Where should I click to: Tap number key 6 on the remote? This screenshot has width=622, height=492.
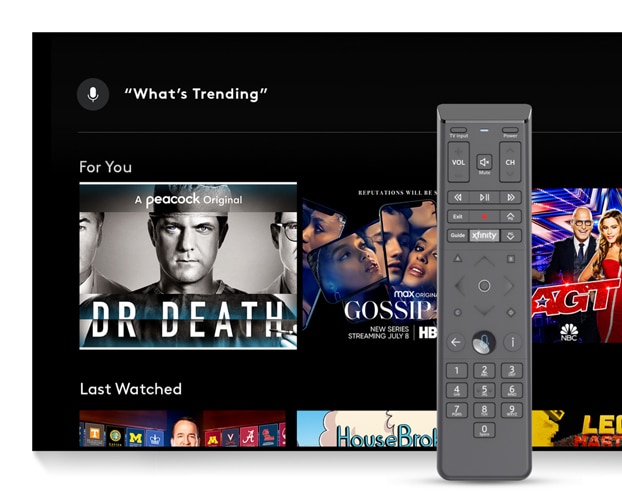(x=512, y=390)
